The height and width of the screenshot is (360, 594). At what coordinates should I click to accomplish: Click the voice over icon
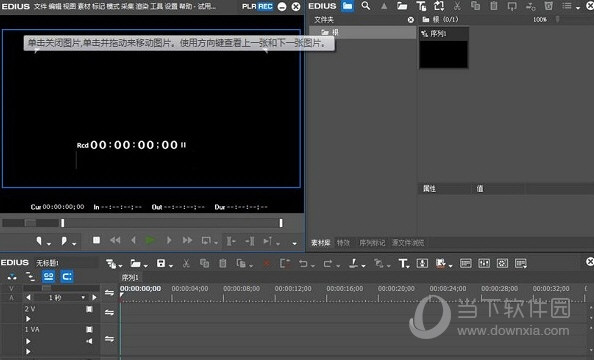pyautogui.click(x=422, y=263)
